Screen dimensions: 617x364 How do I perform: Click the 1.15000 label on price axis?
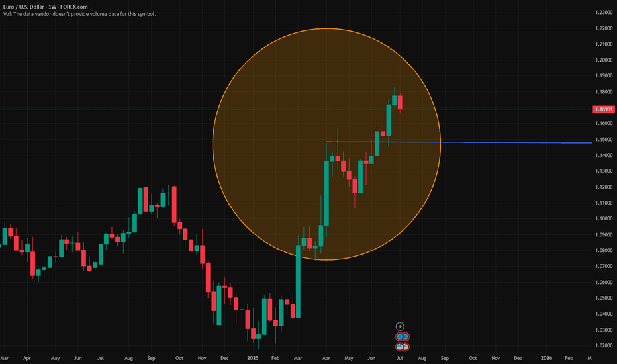coord(604,139)
